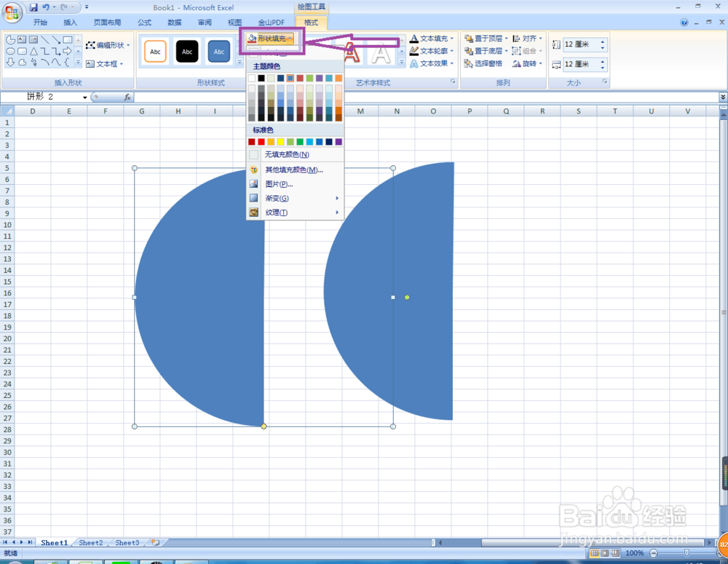Pick the straight line shape tool
Screen dimensions: 728x564
pyautogui.click(x=44, y=40)
